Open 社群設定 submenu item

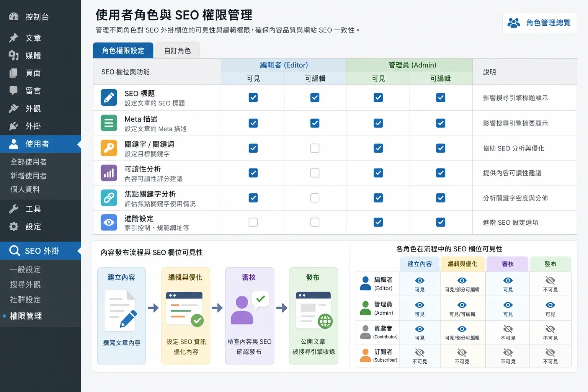(25, 299)
